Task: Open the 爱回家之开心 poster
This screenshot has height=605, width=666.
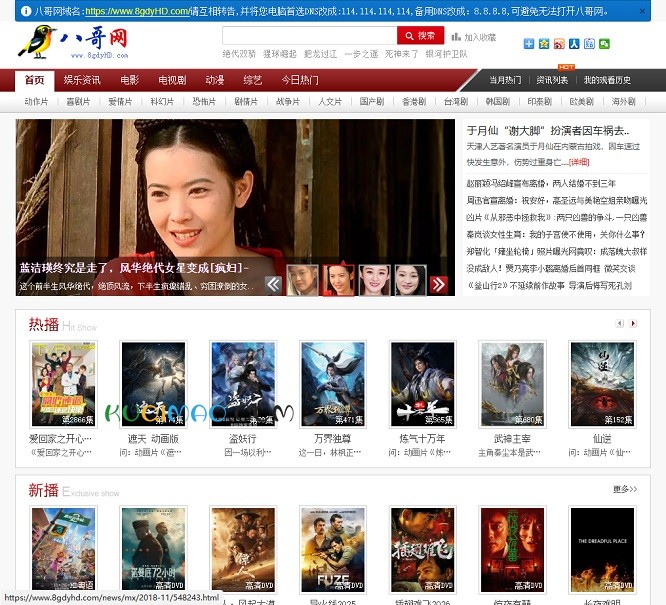Action: (x=63, y=384)
